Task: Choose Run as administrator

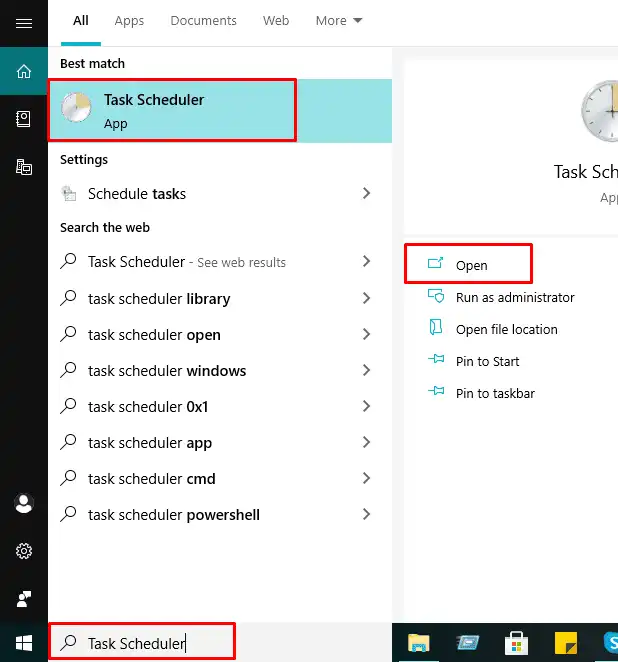Action: pos(514,297)
